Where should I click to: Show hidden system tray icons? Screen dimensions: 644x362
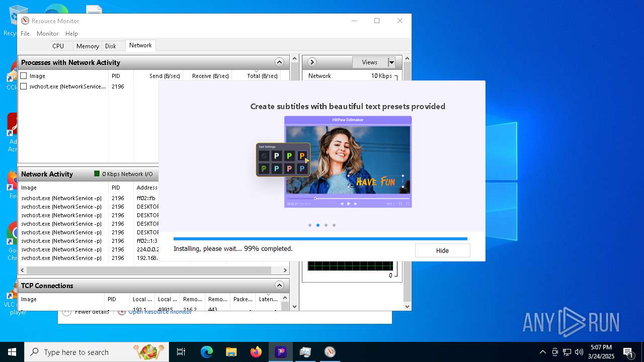click(x=543, y=352)
